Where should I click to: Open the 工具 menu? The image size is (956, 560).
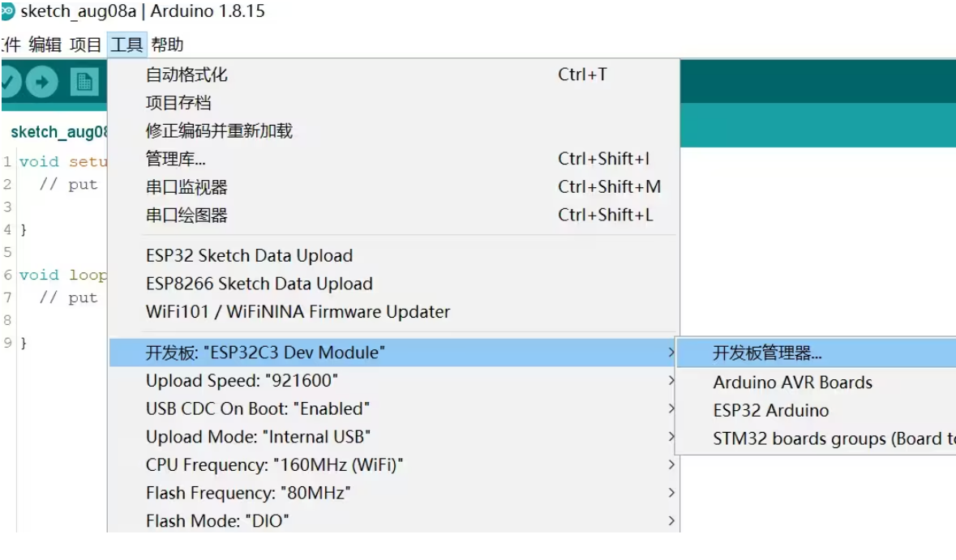point(126,45)
